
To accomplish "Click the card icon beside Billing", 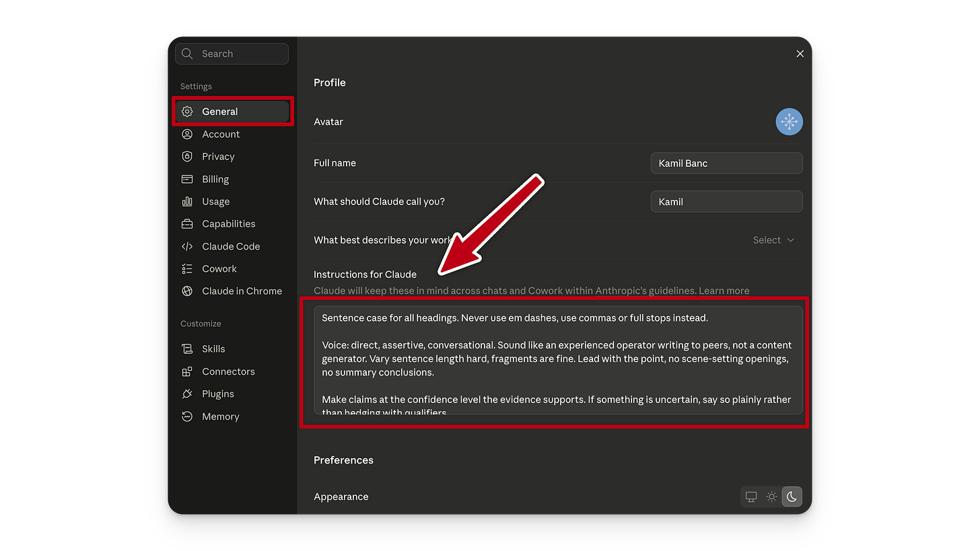I will 187,179.
